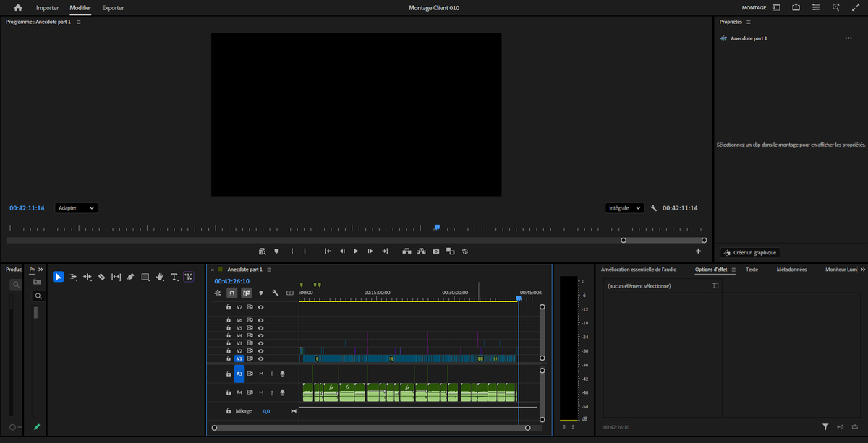Image resolution: width=868 pixels, height=443 pixels.
Task: Select the Rectangle shape tool
Action: click(x=145, y=277)
